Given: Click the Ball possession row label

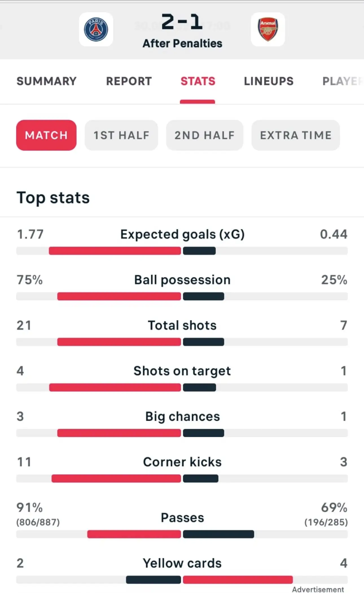Looking at the screenshot, I should tap(182, 280).
